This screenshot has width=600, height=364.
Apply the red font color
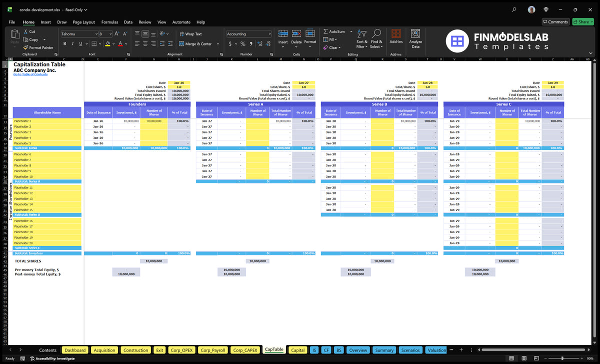coord(120,44)
